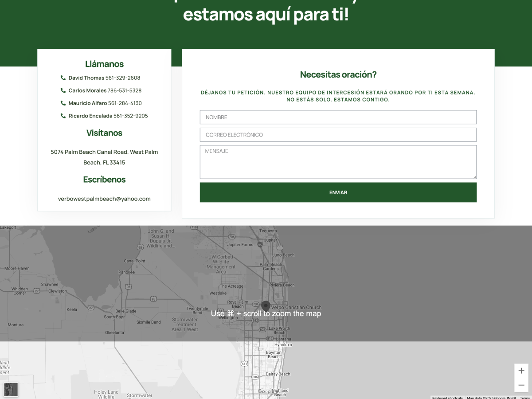The image size is (532, 399).
Task: Click the phone icon beside Ricardo Encalada
Action: pos(63,116)
